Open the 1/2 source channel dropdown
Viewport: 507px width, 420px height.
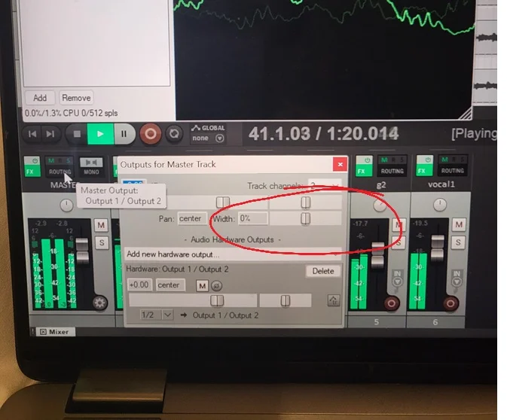[157, 315]
